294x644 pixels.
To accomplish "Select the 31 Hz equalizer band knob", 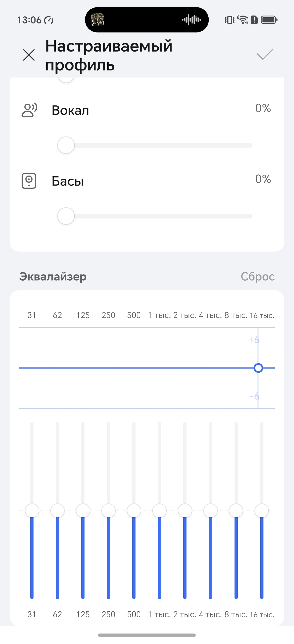I will pyautogui.click(x=32, y=511).
